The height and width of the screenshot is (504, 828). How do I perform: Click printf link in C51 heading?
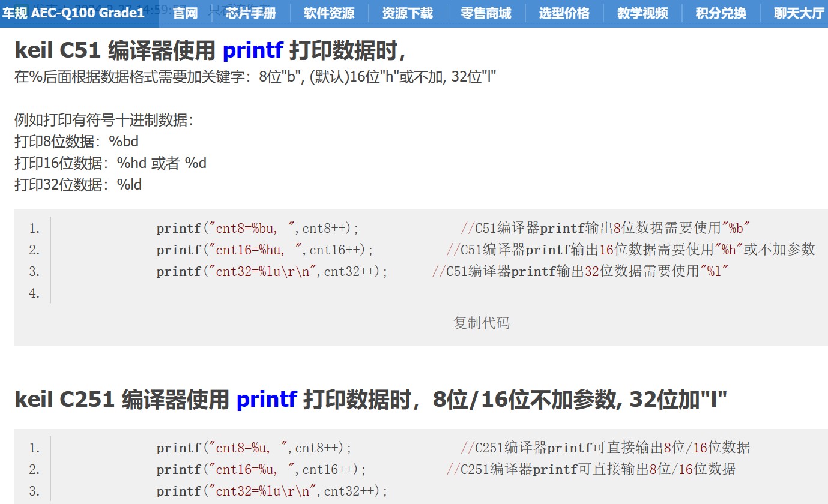(x=253, y=52)
